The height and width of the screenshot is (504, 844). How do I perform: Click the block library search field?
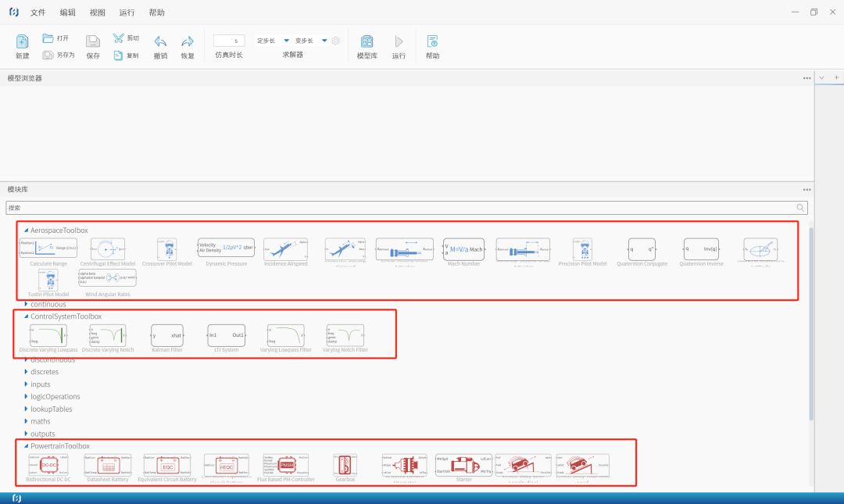coord(399,208)
